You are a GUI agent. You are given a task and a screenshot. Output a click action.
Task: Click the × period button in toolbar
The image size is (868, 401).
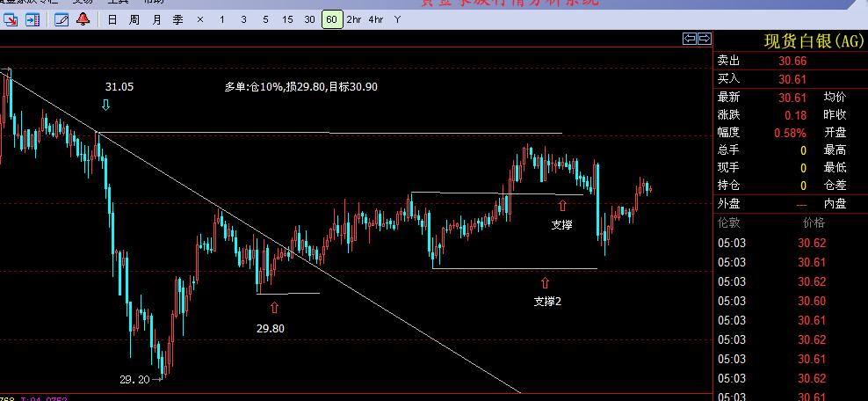(x=199, y=20)
